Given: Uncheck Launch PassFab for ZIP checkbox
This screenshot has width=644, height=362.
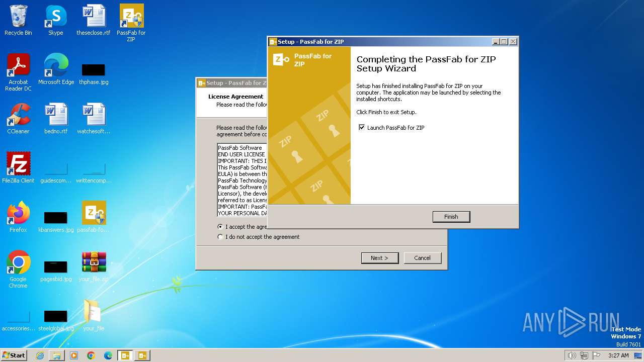Looking at the screenshot, I should [x=361, y=128].
